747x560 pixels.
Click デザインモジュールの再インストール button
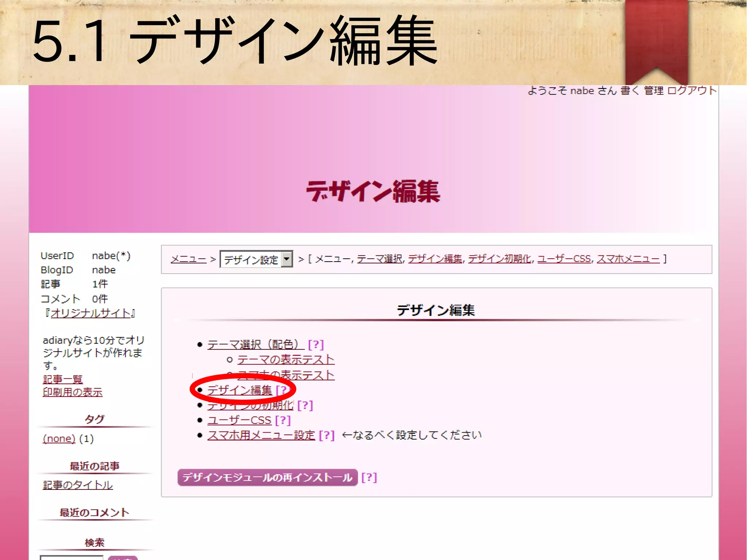(267, 477)
